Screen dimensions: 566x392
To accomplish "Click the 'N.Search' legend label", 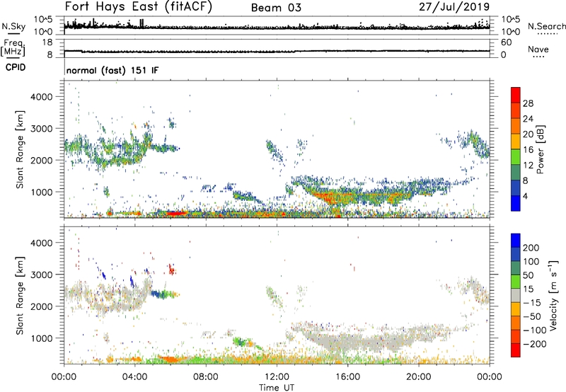I will coord(546,26).
